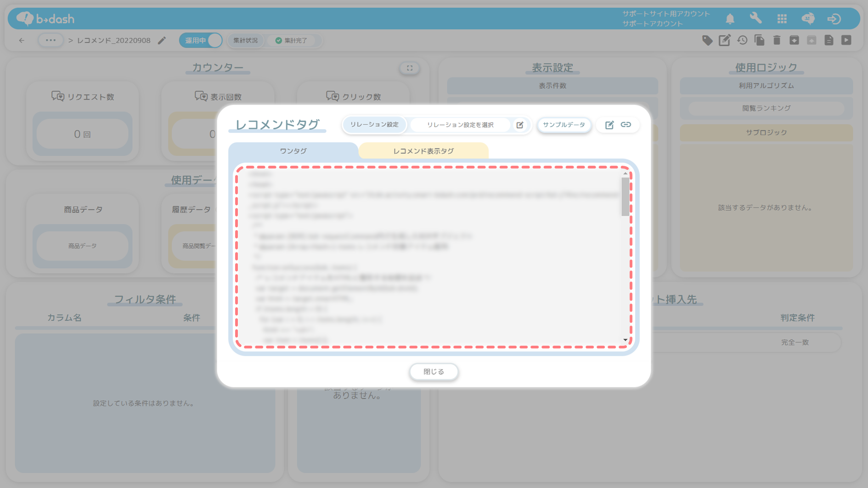
Task: Click the trash delete icon
Action: point(777,40)
